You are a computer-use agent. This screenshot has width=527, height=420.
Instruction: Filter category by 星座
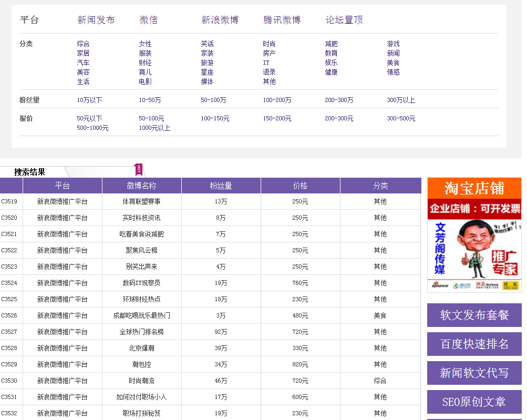click(x=207, y=73)
